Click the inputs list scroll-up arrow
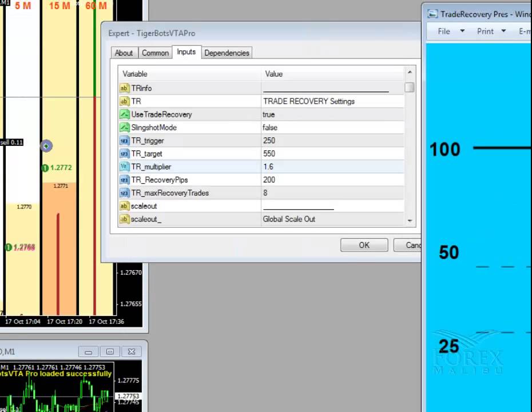The image size is (532, 412). pos(410,72)
